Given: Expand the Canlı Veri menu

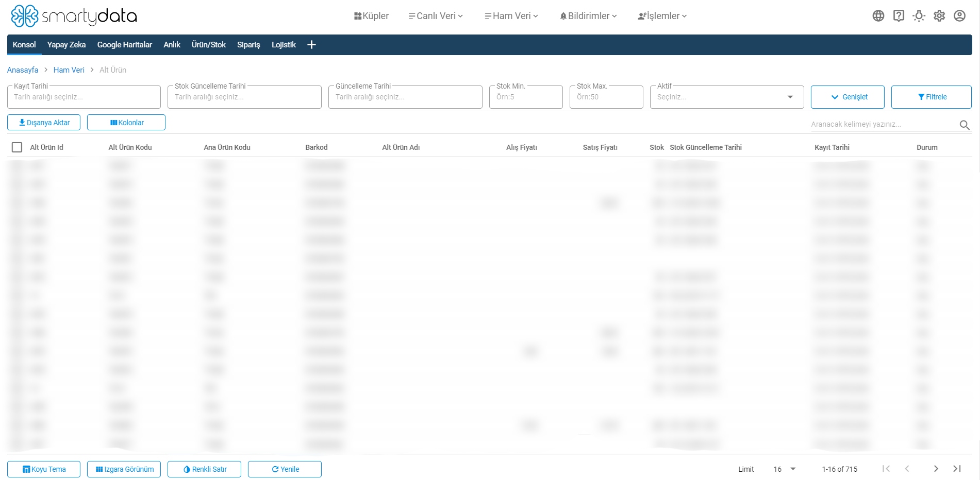Looking at the screenshot, I should 436,16.
